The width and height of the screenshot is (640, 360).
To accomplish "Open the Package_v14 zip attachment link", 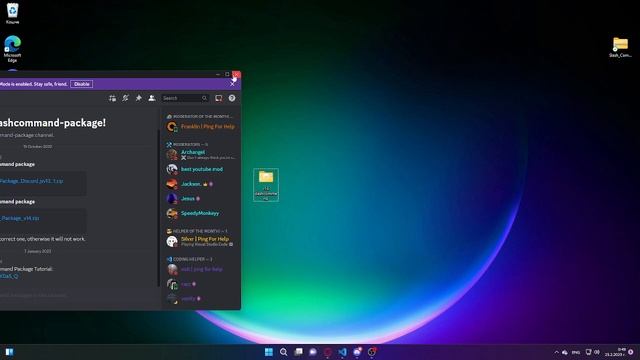I will (20, 218).
